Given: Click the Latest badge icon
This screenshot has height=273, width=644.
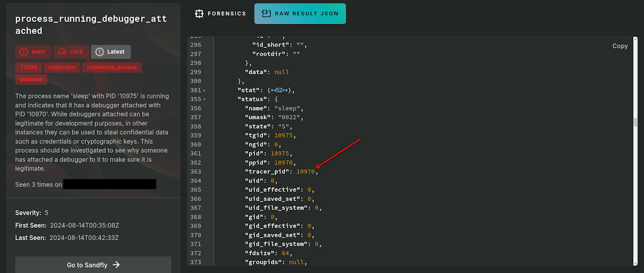Looking at the screenshot, I should (x=99, y=52).
